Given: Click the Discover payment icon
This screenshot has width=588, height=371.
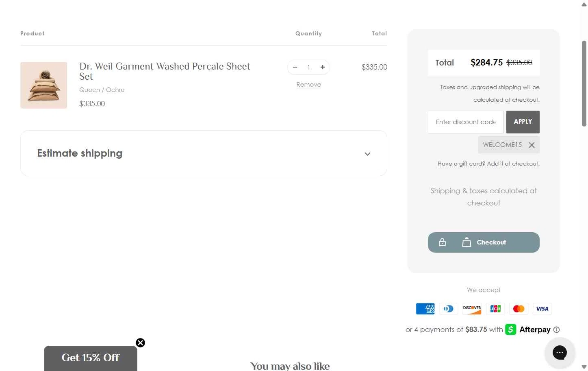Looking at the screenshot, I should (x=472, y=309).
